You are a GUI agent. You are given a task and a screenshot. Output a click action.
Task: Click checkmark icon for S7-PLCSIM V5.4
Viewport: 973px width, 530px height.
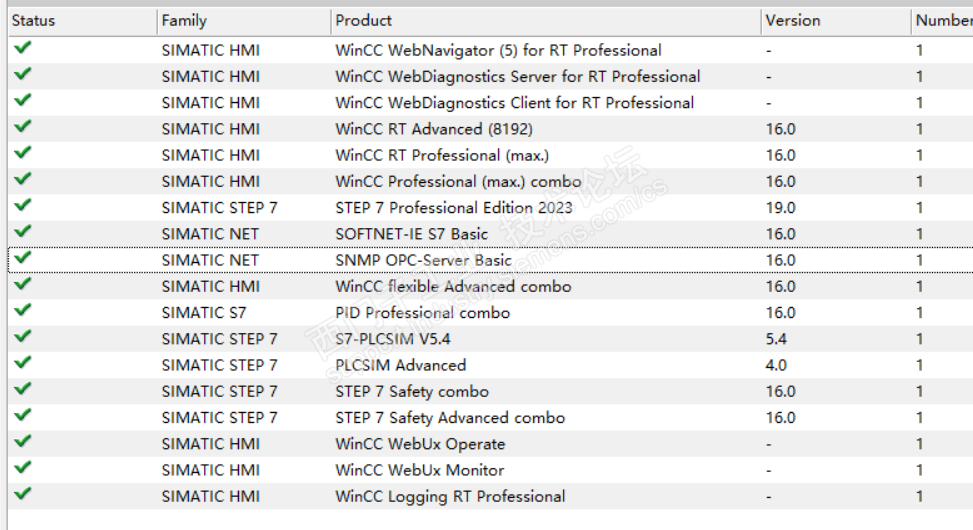click(x=23, y=337)
